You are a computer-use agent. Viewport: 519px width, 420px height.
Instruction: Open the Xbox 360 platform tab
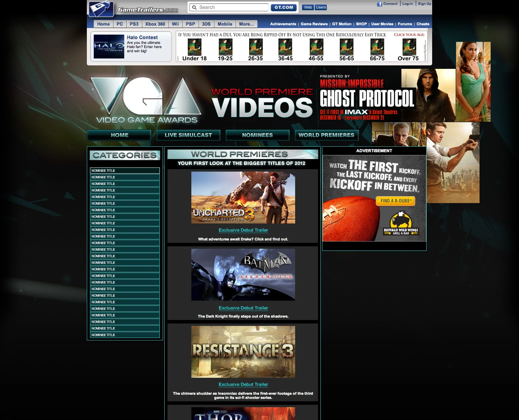coord(155,24)
